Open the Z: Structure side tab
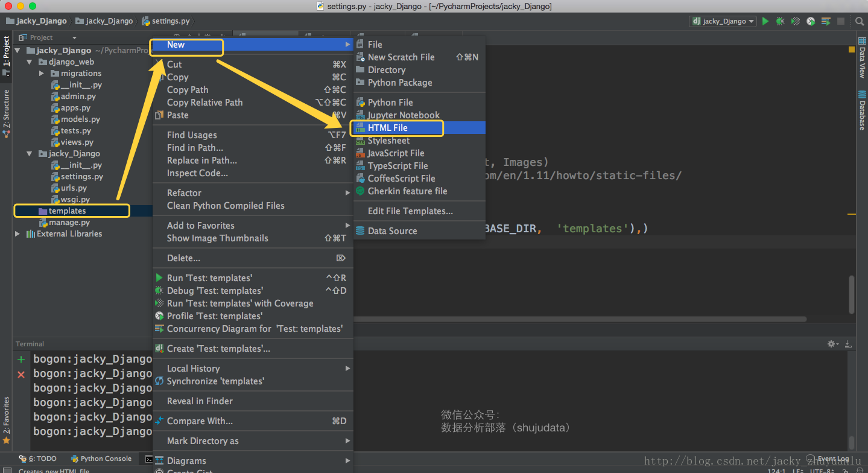Screen dimensions: 868x473 click(x=6, y=114)
